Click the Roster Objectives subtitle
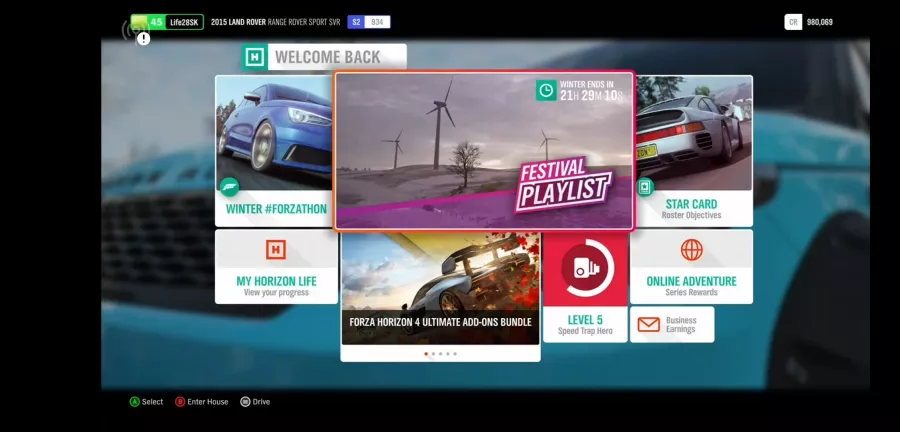The image size is (900, 432). (691, 216)
